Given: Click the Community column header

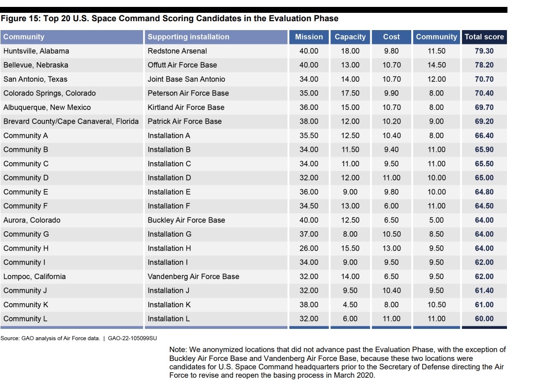Looking at the screenshot, I should (x=24, y=37).
